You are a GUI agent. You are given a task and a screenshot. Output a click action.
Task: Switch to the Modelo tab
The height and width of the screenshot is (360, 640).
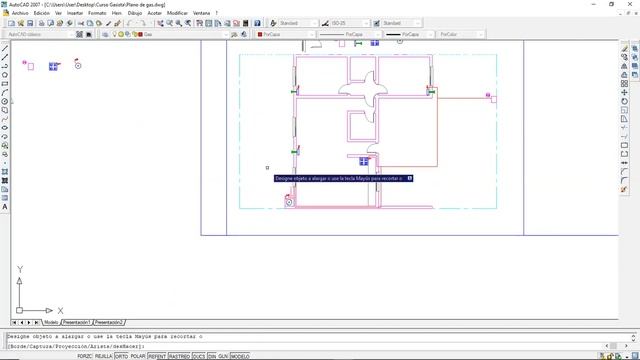pyautogui.click(x=51, y=322)
